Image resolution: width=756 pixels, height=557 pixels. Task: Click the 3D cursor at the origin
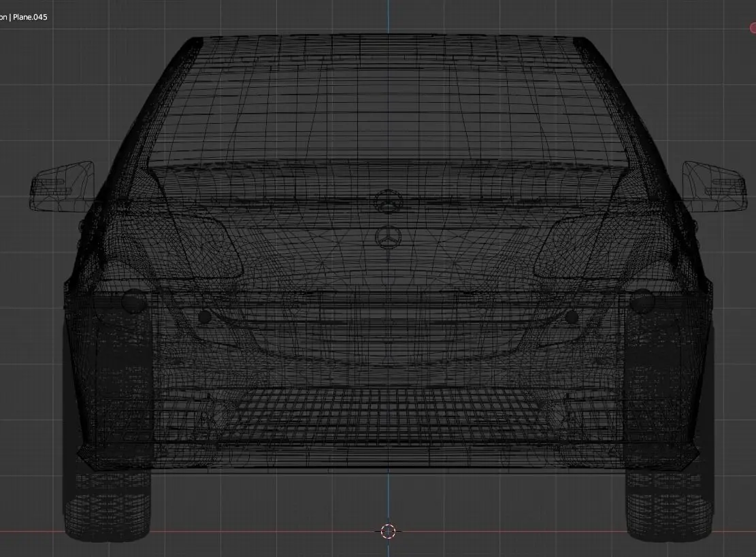click(388, 531)
